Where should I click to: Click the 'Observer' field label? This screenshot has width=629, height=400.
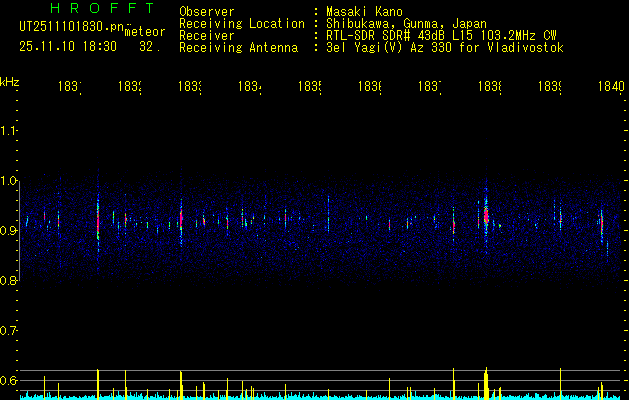(x=207, y=12)
